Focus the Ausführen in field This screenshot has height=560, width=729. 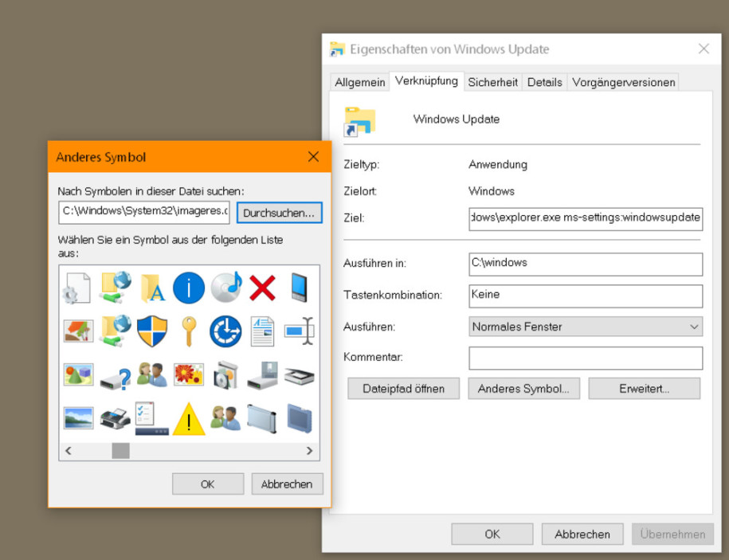586,264
